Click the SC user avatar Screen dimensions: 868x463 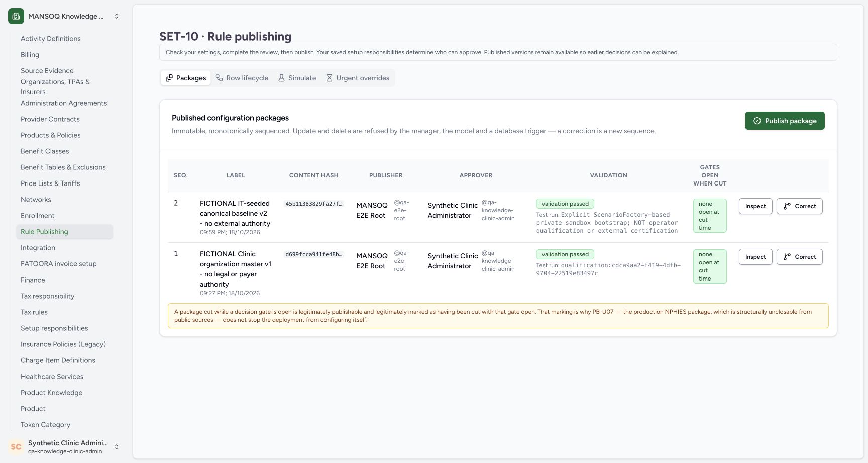16,447
